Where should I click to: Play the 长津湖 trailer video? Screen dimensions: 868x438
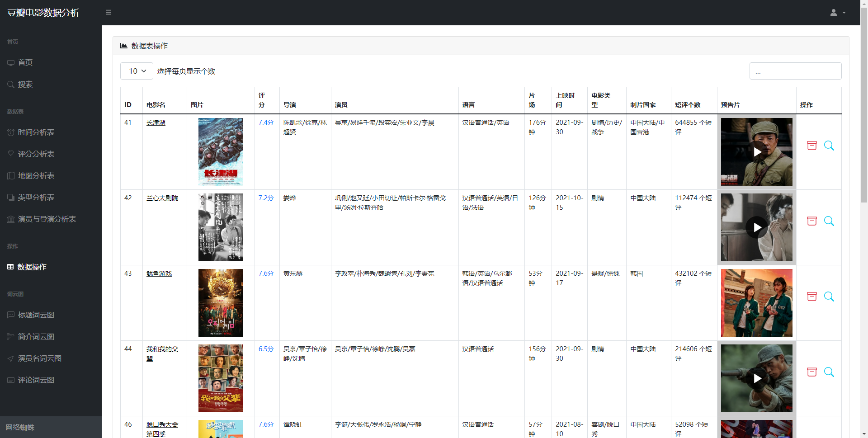[757, 152]
